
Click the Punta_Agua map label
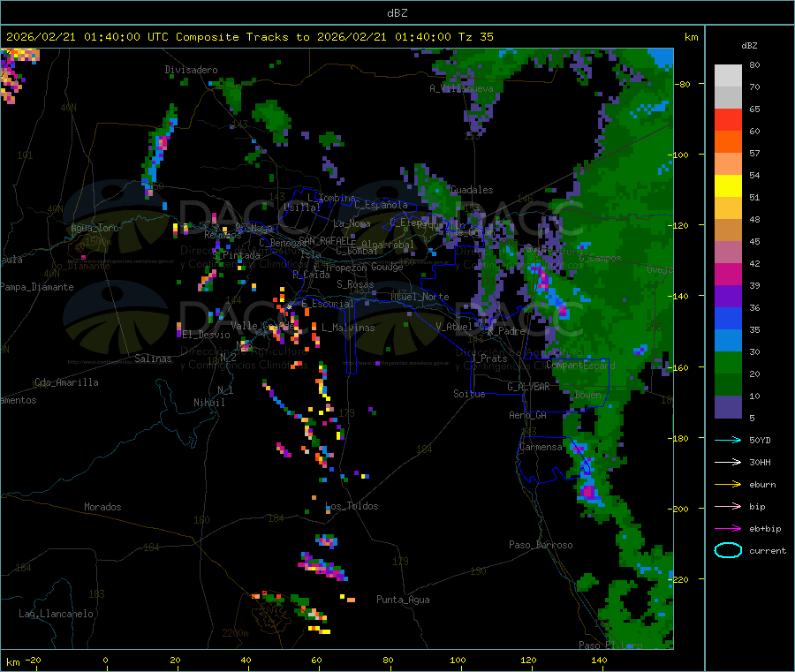[x=403, y=600]
